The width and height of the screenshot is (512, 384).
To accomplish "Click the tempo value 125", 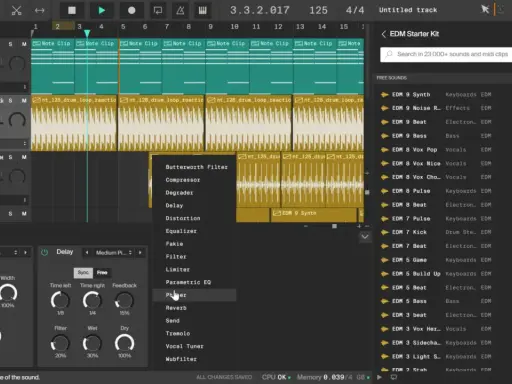I will point(318,10).
